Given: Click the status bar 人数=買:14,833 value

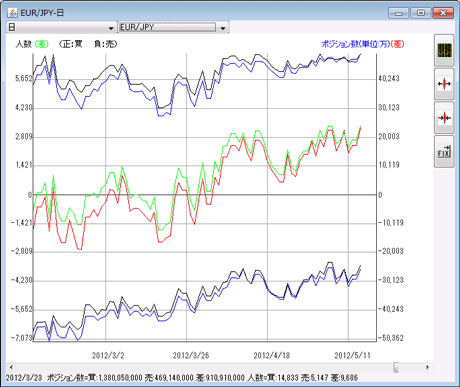Looking at the screenshot, I should (273, 378).
